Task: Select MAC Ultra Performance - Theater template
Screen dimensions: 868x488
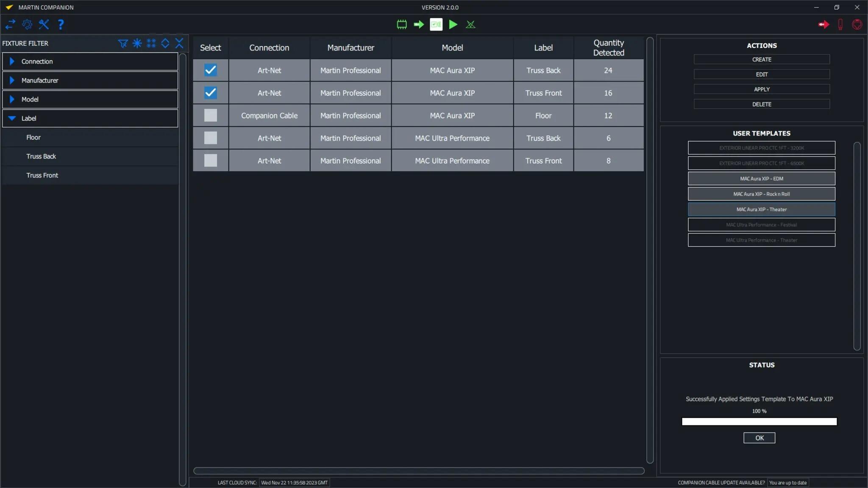Action: pyautogui.click(x=762, y=240)
